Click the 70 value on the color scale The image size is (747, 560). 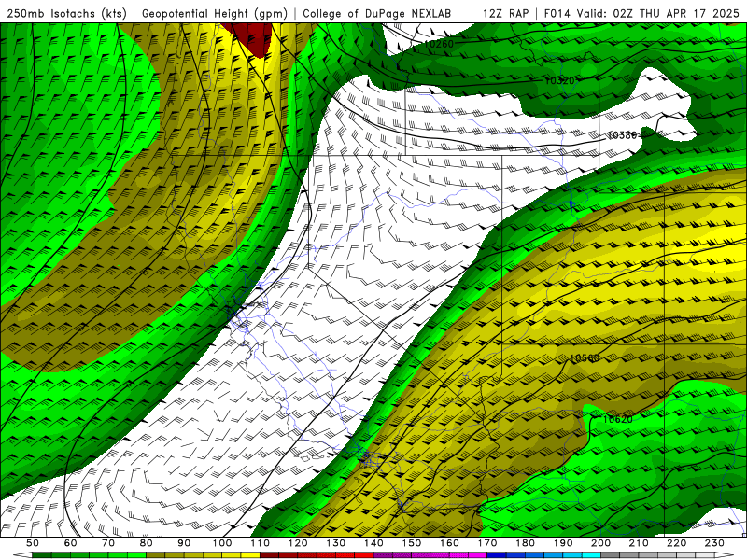coord(108,543)
